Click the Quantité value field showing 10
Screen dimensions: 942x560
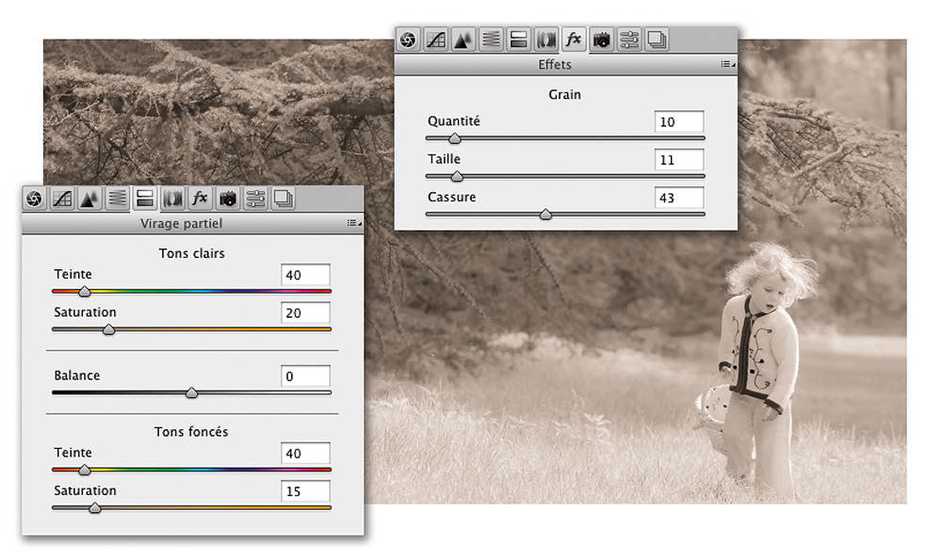679,121
